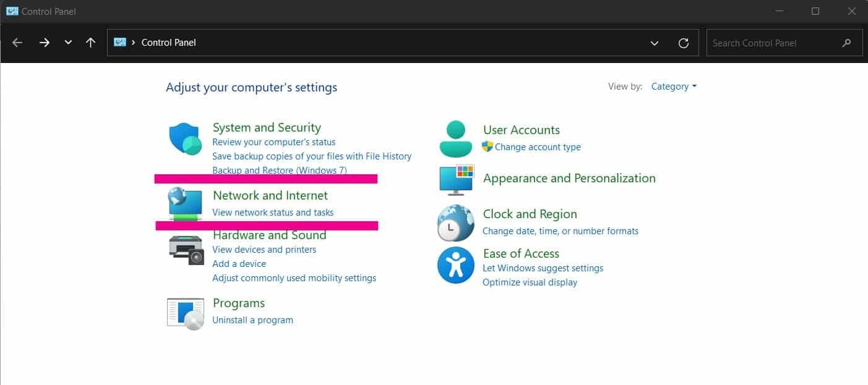
Task: Click the search magnifier icon
Action: point(846,43)
